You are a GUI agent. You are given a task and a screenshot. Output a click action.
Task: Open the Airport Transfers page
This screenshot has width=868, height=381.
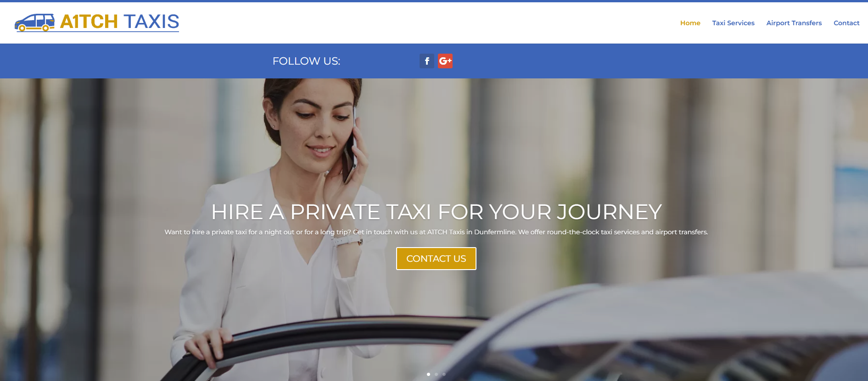coord(794,23)
